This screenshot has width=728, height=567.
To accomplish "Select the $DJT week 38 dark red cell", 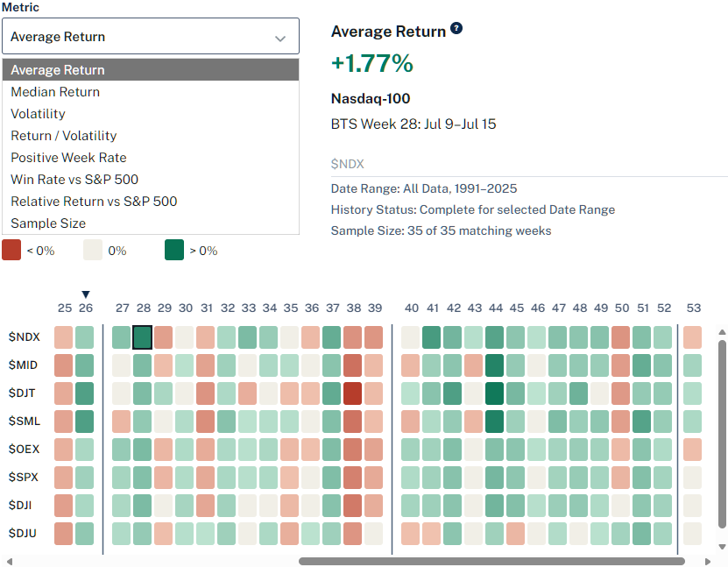I will (353, 393).
